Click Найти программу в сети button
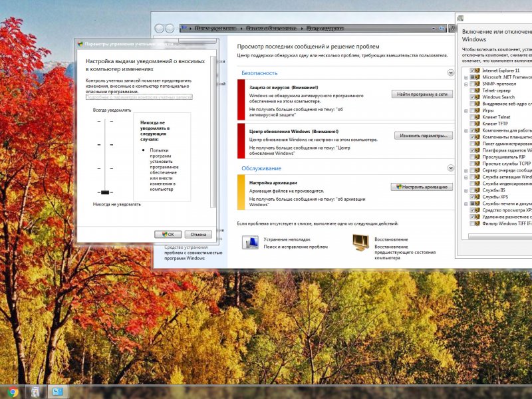Viewport: 532px width, 399px height. pyautogui.click(x=422, y=94)
